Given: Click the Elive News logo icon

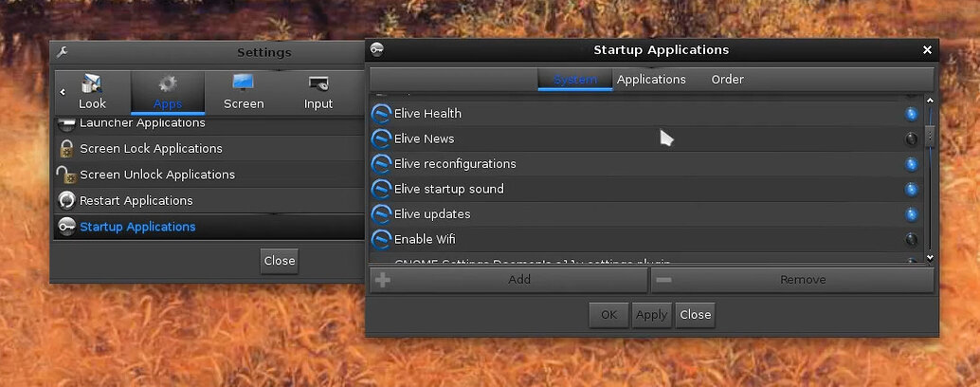Looking at the screenshot, I should tap(381, 138).
